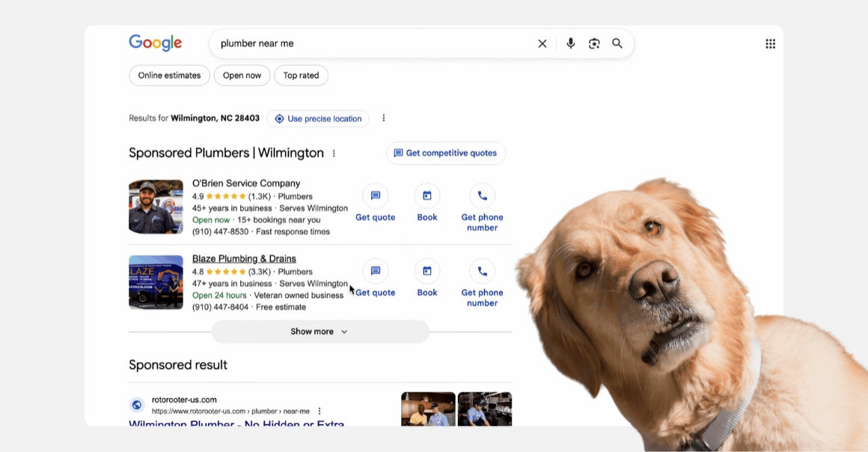The image size is (868, 452).
Task: Toggle the Top rated filter
Action: click(301, 76)
